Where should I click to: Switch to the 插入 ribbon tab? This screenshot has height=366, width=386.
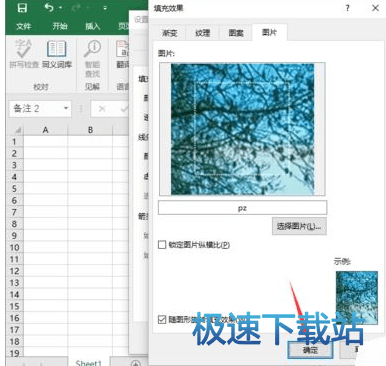coord(92,26)
